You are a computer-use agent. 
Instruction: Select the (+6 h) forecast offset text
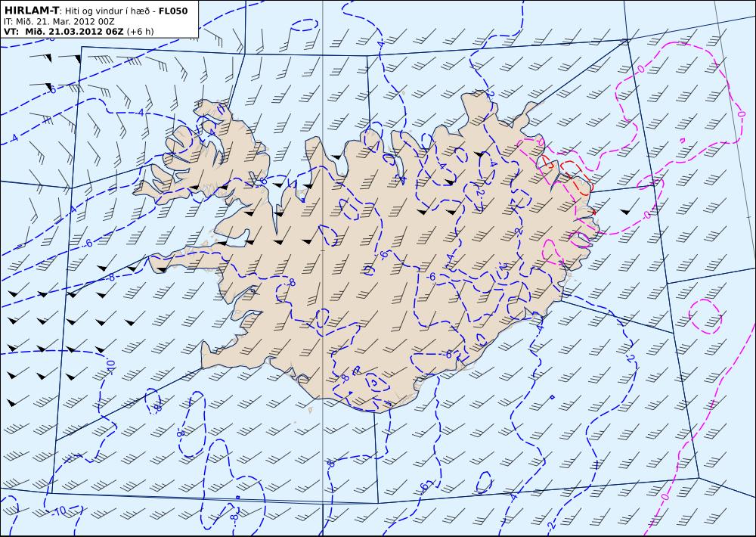(x=140, y=32)
